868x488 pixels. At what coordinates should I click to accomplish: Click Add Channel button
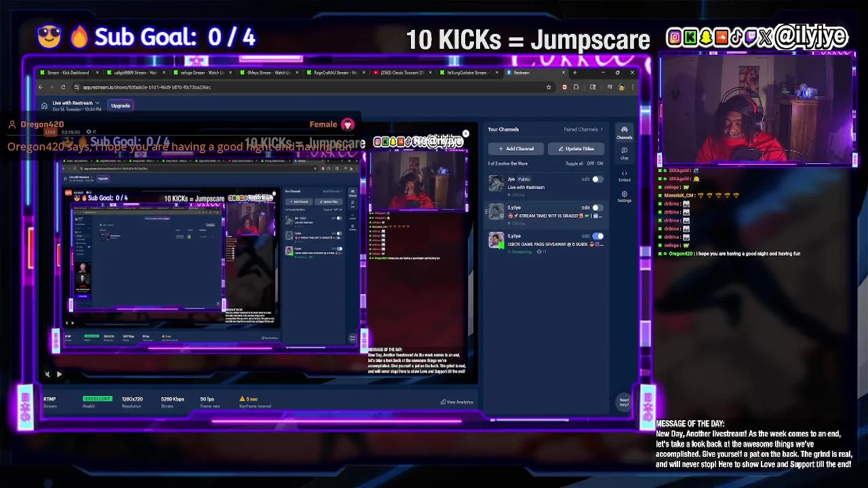(x=516, y=148)
